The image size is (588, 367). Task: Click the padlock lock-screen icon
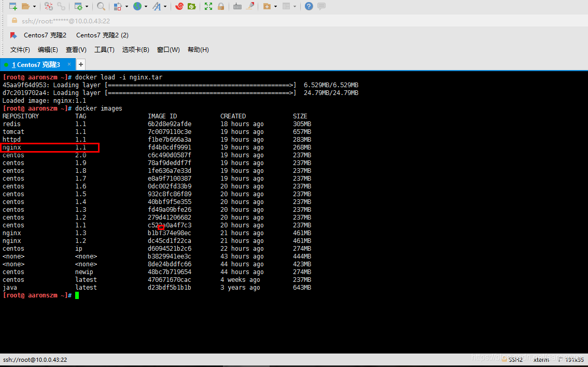pos(221,6)
